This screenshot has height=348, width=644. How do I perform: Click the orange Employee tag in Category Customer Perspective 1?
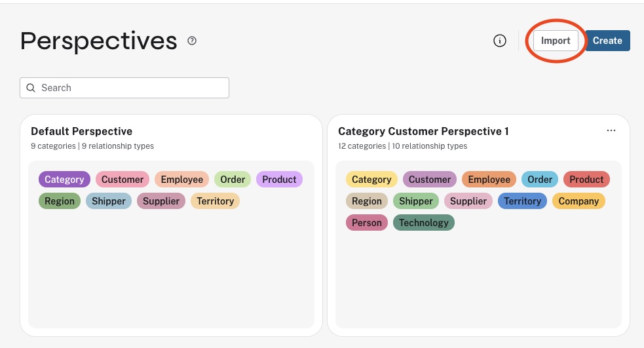489,180
